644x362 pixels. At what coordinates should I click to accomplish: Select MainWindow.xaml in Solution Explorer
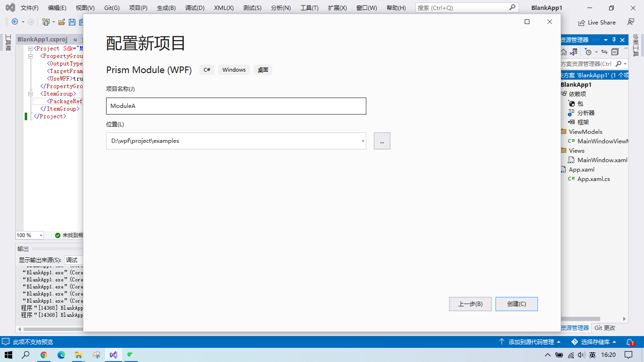click(x=602, y=160)
